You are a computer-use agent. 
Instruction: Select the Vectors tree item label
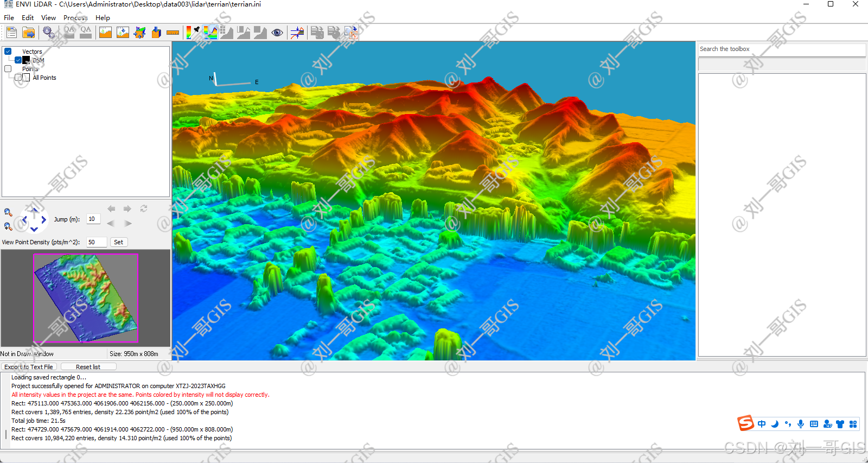pos(32,52)
